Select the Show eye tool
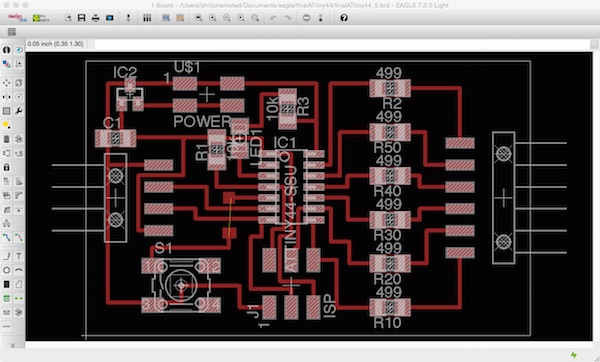 click(18, 50)
